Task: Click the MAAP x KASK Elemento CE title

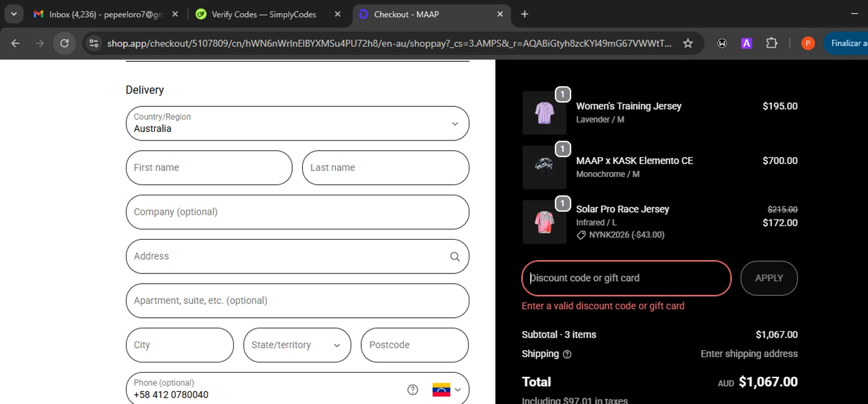Action: coord(635,161)
